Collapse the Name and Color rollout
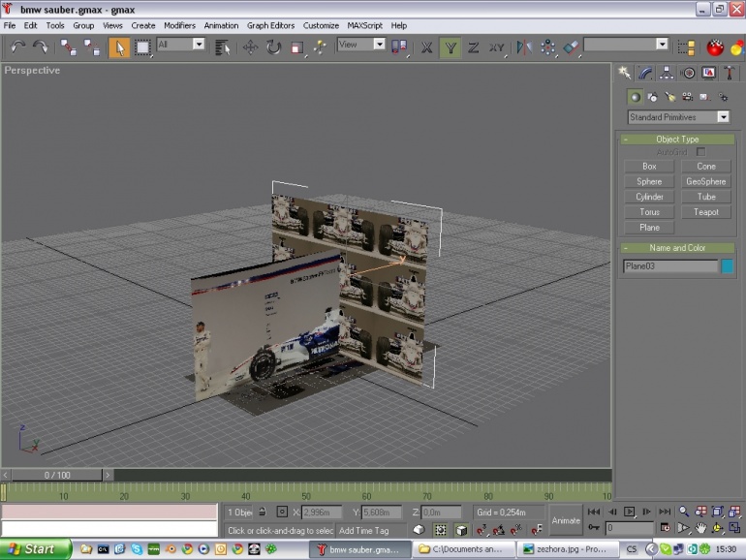Image resolution: width=746 pixels, height=560 pixels. pyautogui.click(x=677, y=248)
